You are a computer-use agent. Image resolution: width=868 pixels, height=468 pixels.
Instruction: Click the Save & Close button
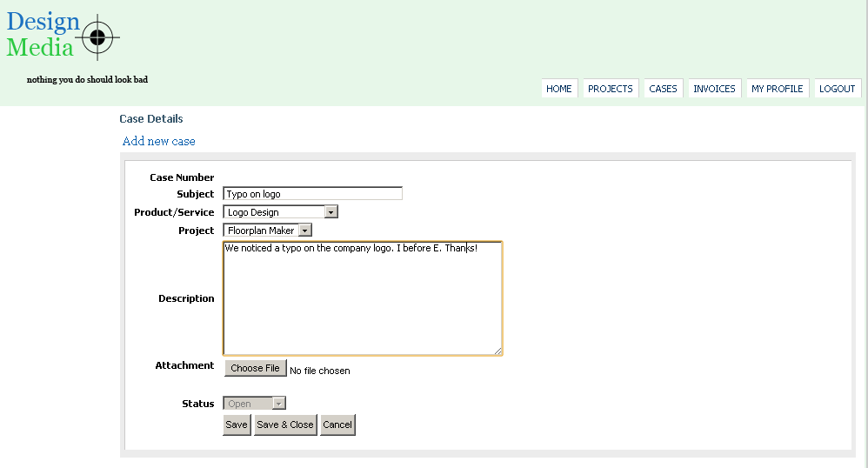point(285,425)
